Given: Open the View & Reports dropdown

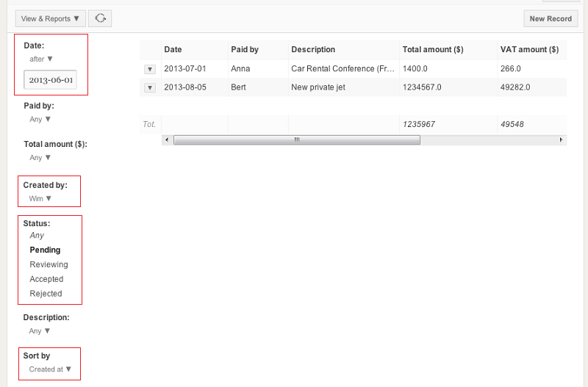Looking at the screenshot, I should (x=50, y=18).
